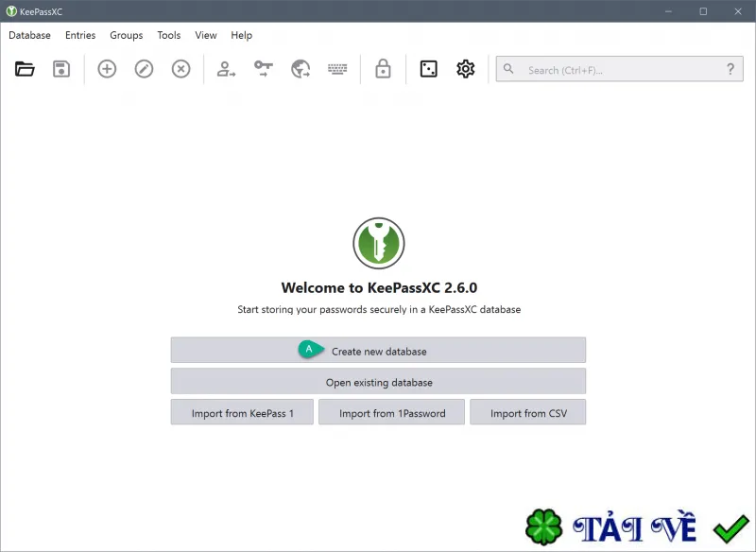Viewport: 756px width, 552px height.
Task: Open the Entries menu
Action: tap(80, 35)
